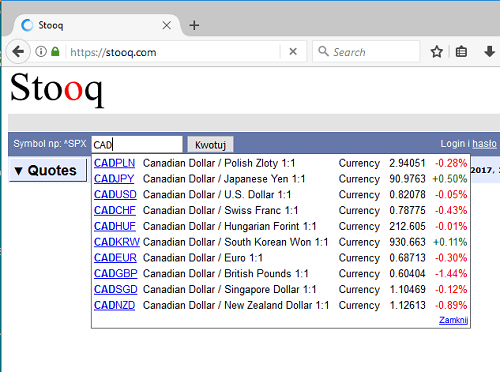Open the CADHUF symbol link
Screen dimensions: 500x372
pyautogui.click(x=115, y=226)
